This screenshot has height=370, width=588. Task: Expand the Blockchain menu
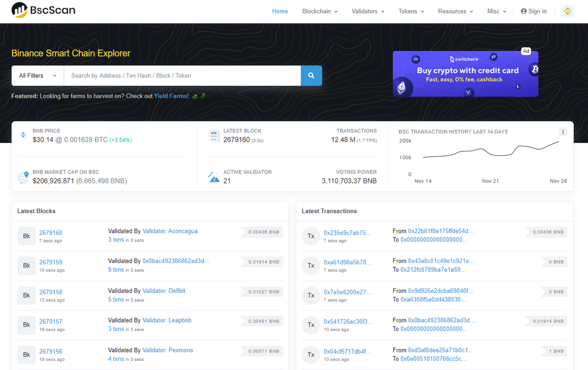click(x=320, y=11)
